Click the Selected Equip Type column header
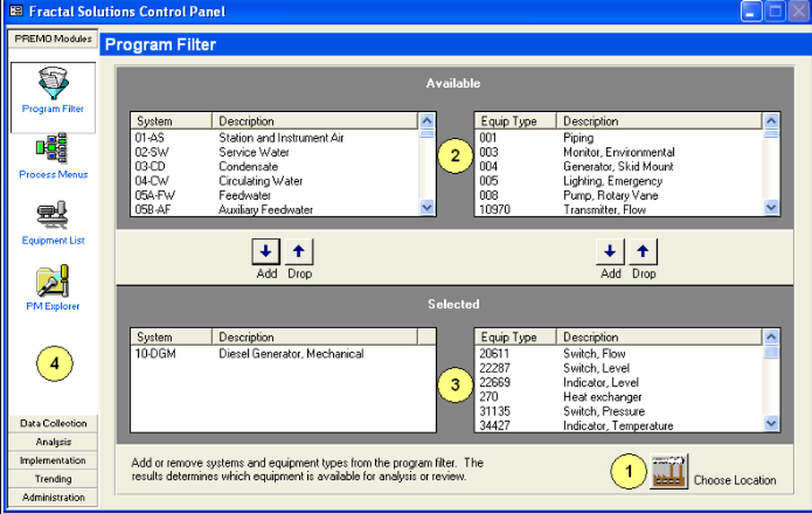 pos(516,337)
